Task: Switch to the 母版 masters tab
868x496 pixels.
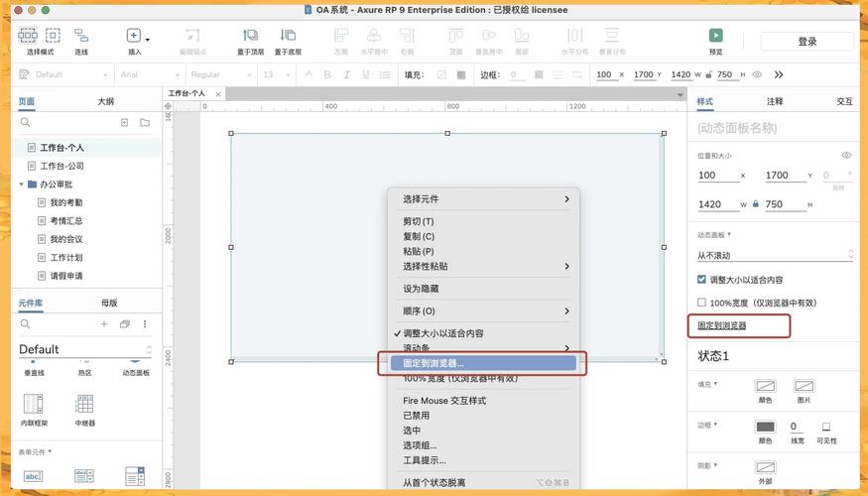Action: point(109,303)
